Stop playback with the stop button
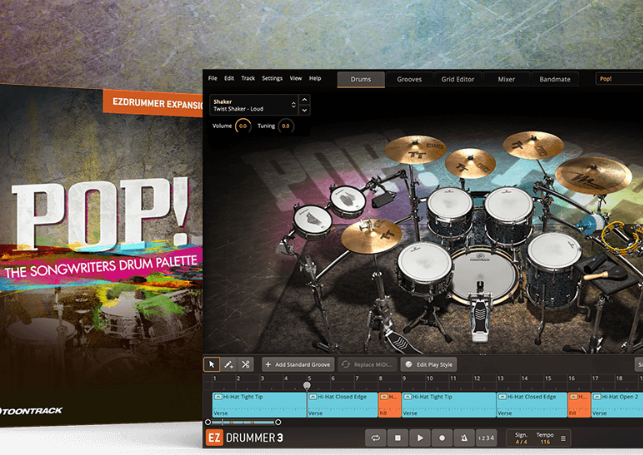 click(397, 438)
